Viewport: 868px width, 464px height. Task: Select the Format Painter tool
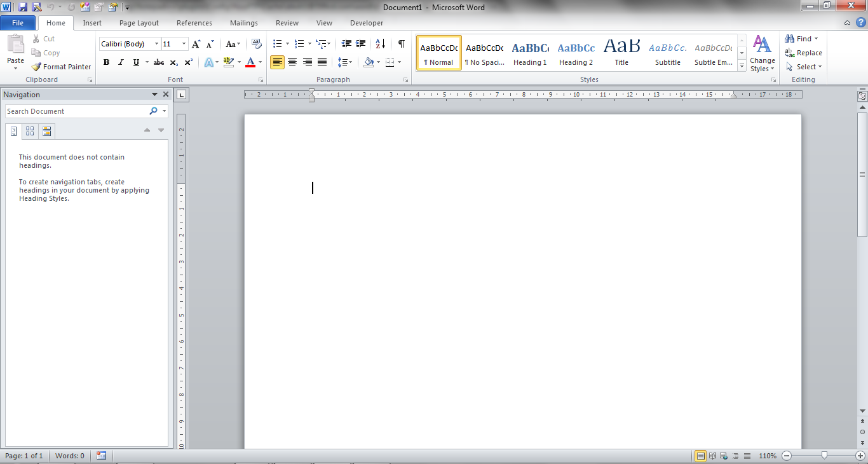coord(61,66)
